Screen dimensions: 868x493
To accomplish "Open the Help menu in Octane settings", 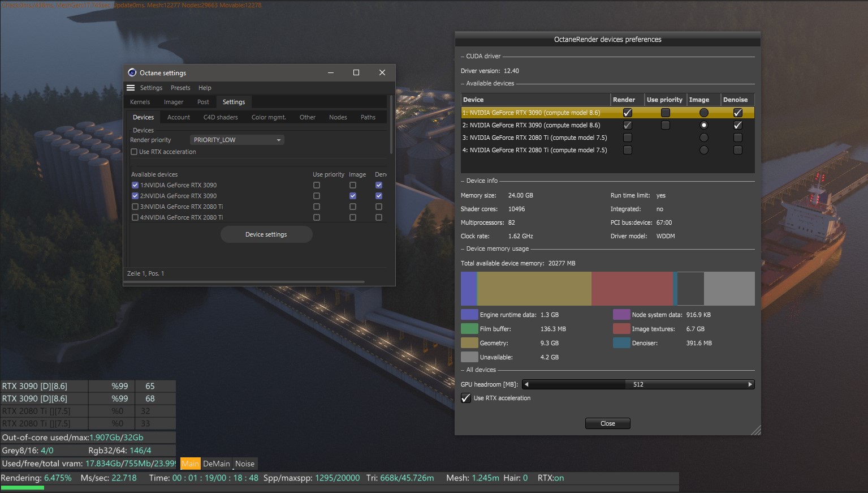I will [x=205, y=88].
